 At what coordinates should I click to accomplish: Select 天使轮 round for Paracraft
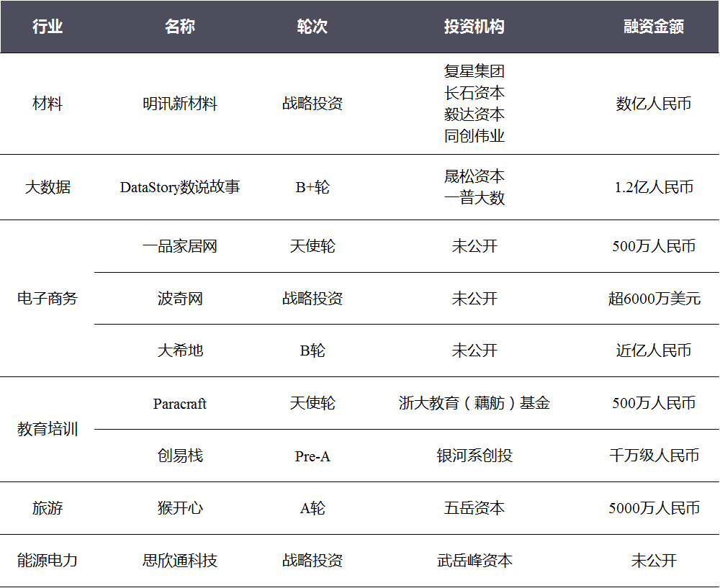pyautogui.click(x=312, y=403)
